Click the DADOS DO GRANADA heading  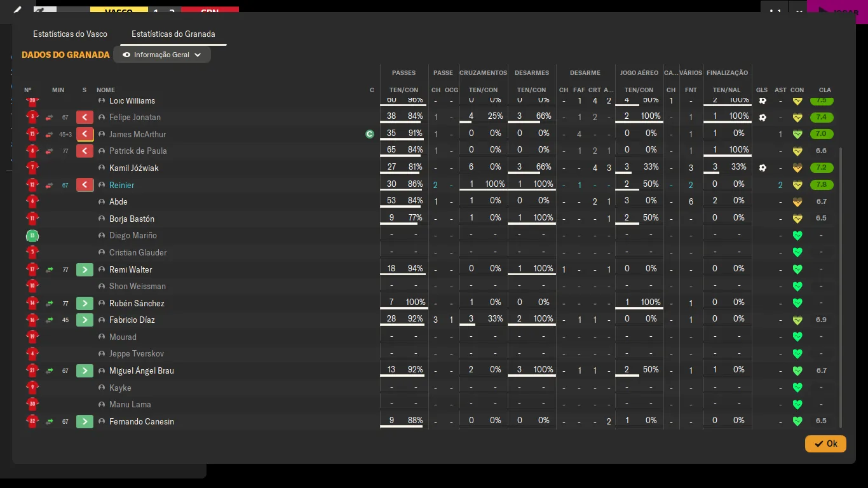click(x=65, y=55)
